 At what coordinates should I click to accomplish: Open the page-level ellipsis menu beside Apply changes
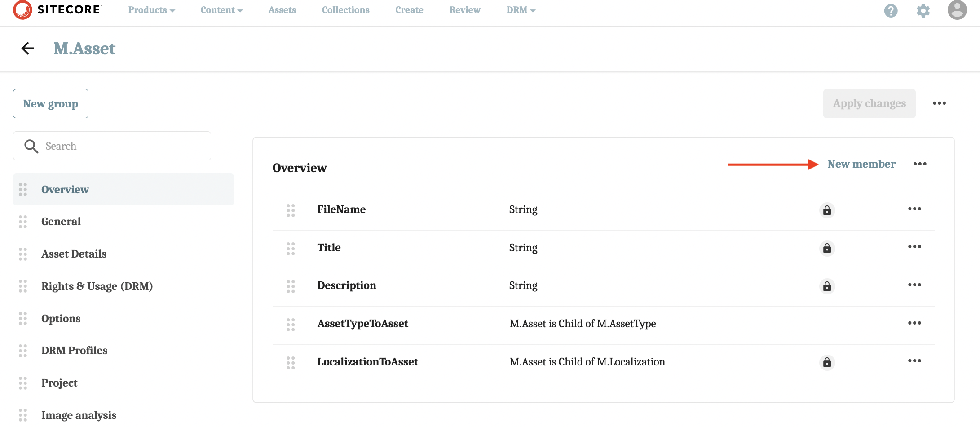[x=939, y=103]
